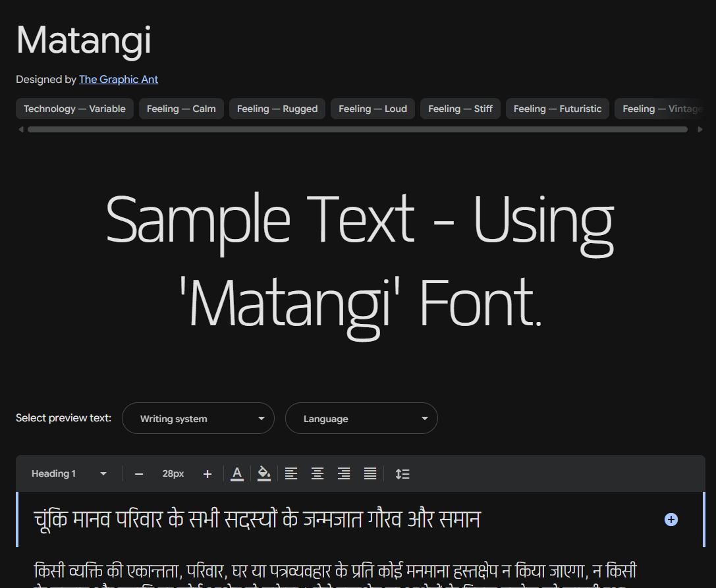Open the background fill color tool
Screen dimensions: 716x588
click(x=264, y=474)
